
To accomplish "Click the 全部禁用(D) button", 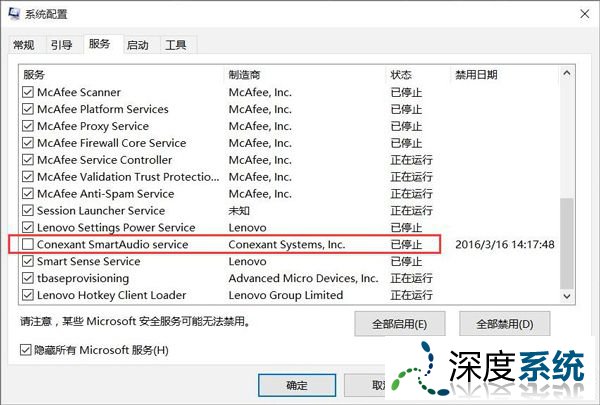I will 504,324.
